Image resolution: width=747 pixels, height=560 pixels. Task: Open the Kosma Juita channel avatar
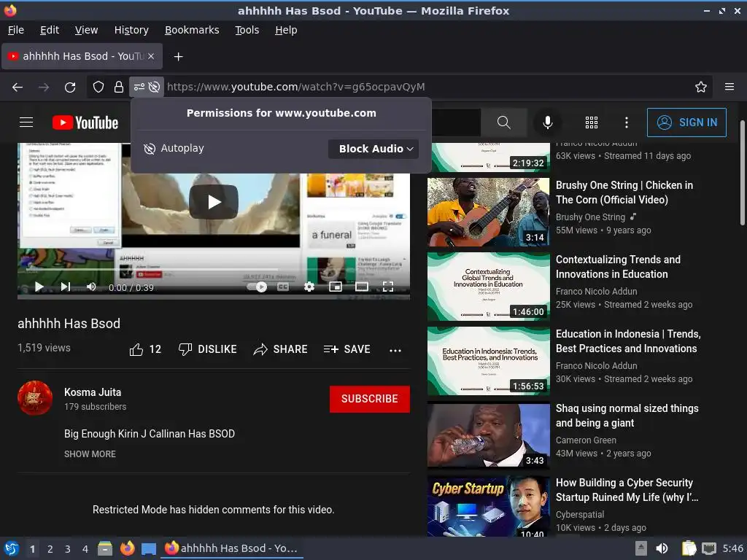(35, 398)
